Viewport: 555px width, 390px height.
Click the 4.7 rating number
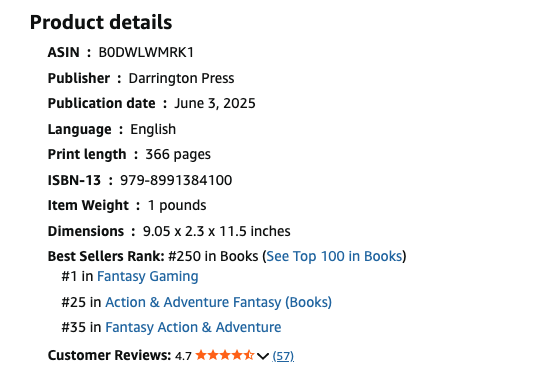pos(183,356)
